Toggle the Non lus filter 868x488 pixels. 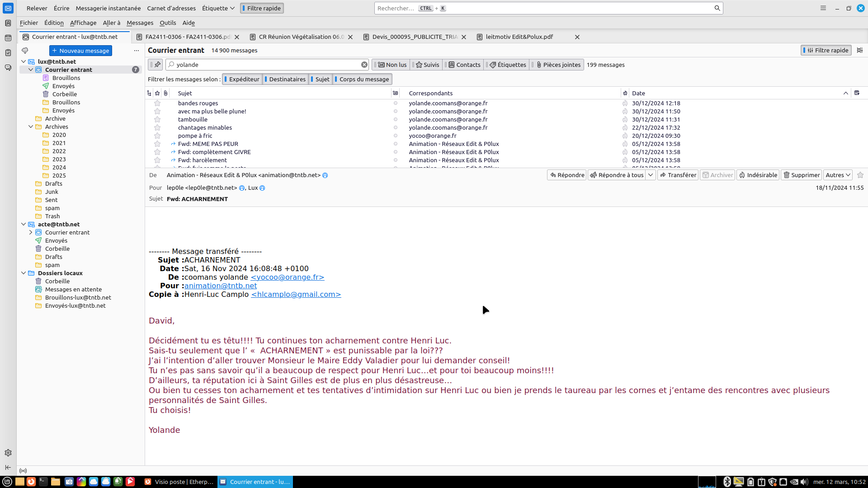coord(392,65)
